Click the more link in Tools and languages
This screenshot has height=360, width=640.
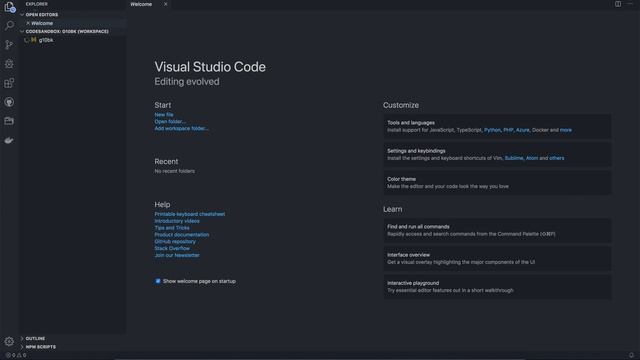(x=566, y=130)
